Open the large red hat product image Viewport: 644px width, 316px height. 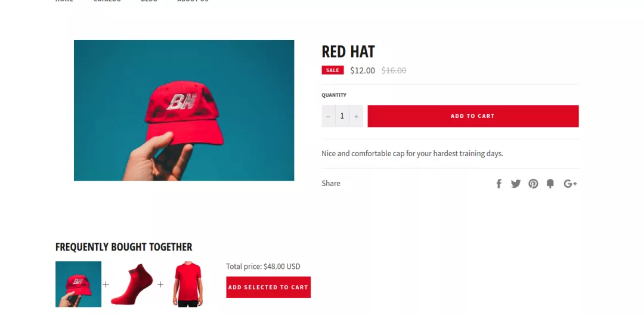click(184, 110)
